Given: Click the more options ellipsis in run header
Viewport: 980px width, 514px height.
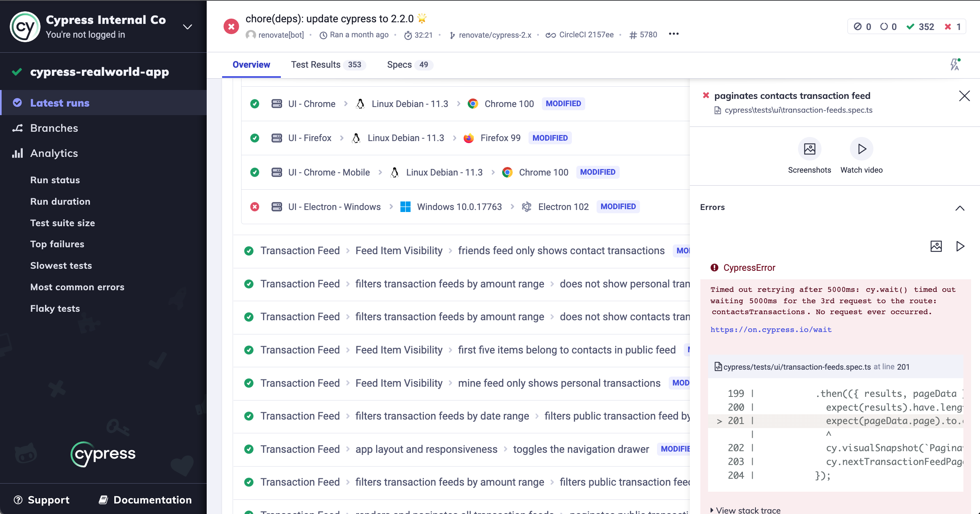Looking at the screenshot, I should tap(674, 34).
